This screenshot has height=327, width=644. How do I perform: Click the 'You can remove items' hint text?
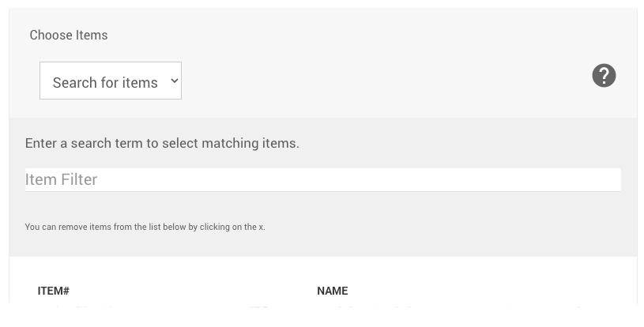(x=145, y=227)
